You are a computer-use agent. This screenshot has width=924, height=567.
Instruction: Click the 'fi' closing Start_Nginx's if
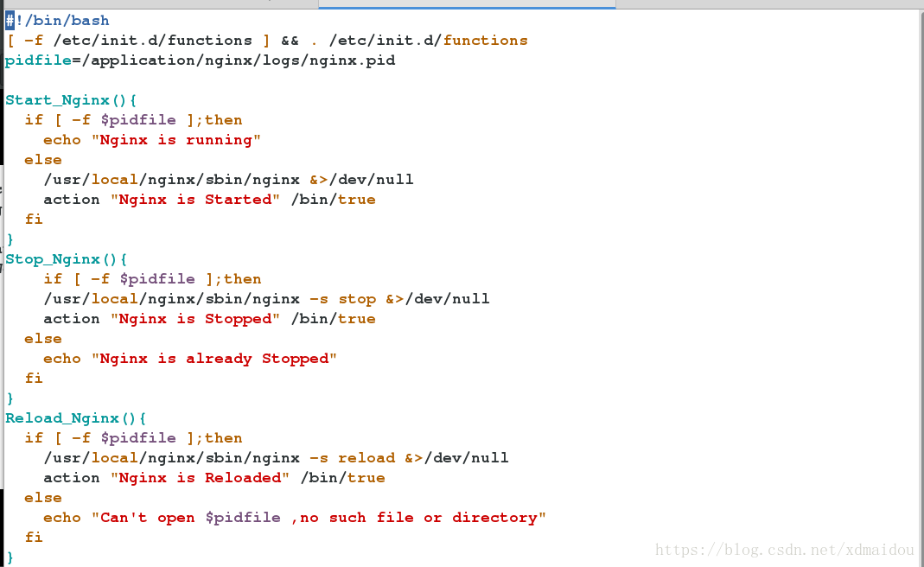tap(34, 220)
